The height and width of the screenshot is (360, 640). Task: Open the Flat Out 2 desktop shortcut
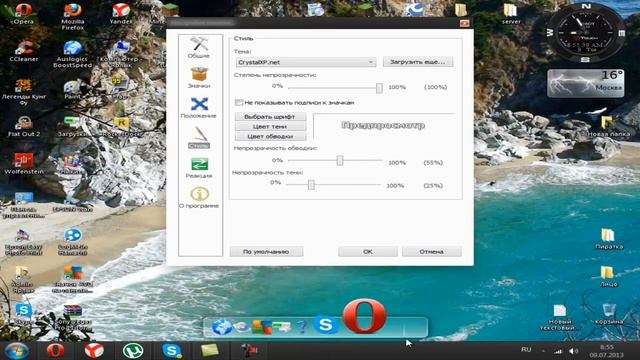(x=24, y=126)
